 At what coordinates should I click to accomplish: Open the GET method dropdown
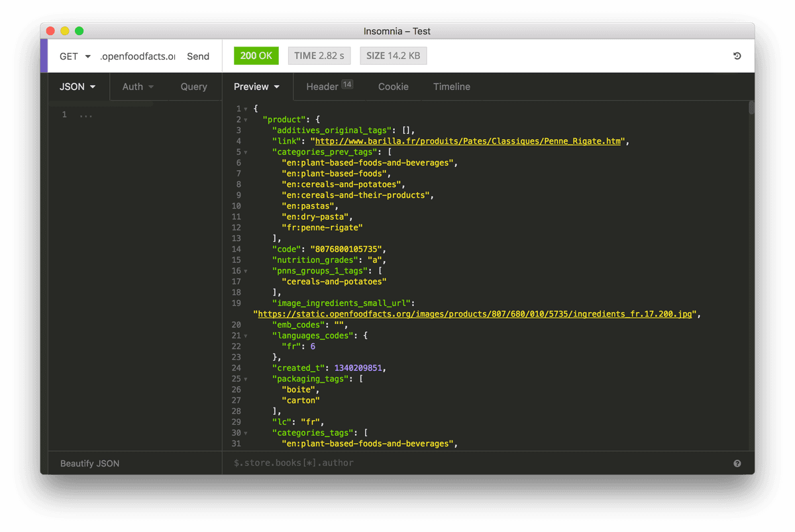pyautogui.click(x=75, y=56)
